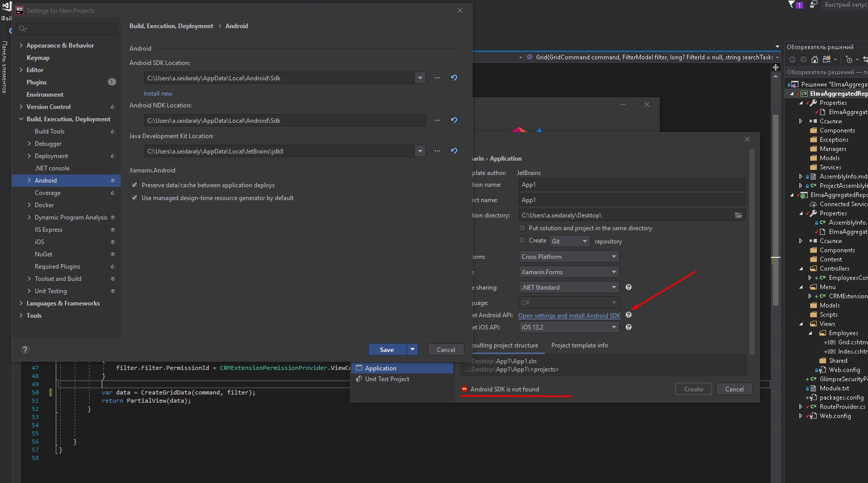This screenshot has width=868, height=483.
Task: Show help for code sharing option
Action: click(x=629, y=288)
